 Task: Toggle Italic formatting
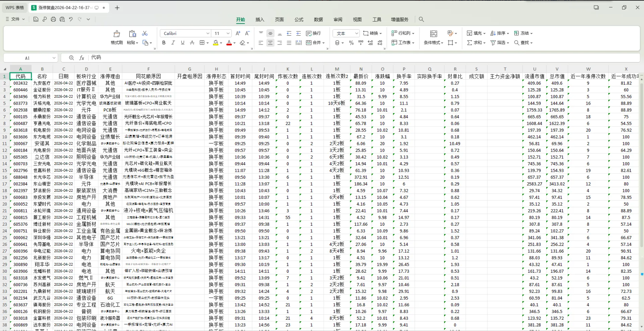173,43
